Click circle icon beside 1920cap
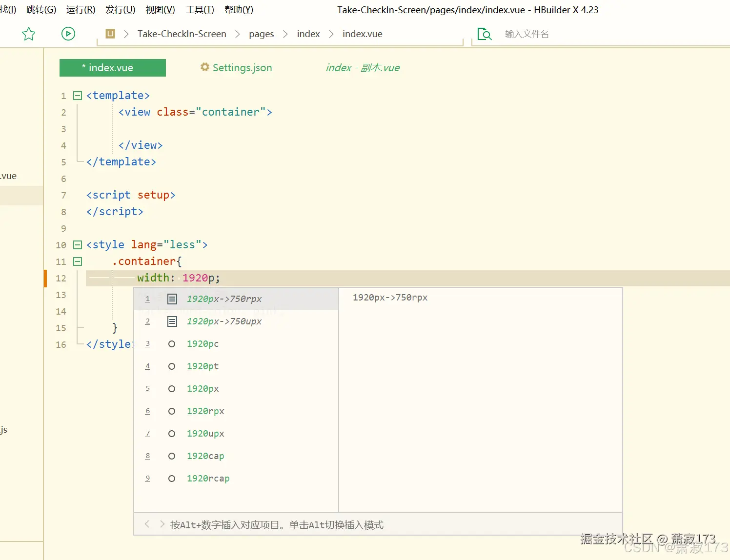The image size is (730, 560). pyautogui.click(x=172, y=456)
